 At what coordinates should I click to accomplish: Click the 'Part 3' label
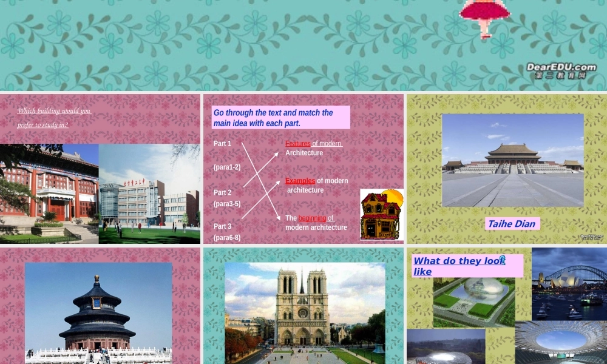pyautogui.click(x=222, y=226)
